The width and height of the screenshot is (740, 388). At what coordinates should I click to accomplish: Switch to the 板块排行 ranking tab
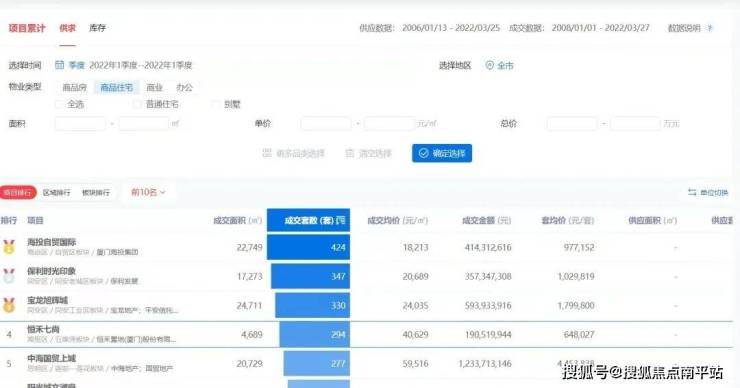pos(96,193)
